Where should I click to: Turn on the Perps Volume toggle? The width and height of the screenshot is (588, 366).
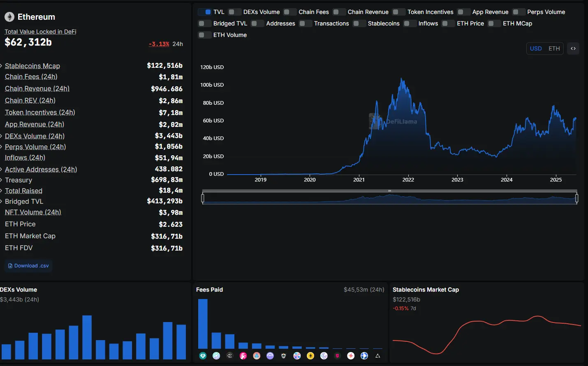click(519, 12)
